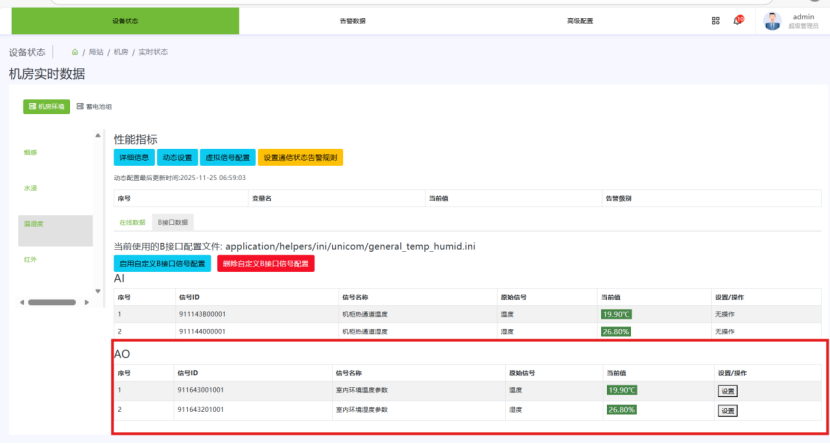The width and height of the screenshot is (830, 444).
Task: Click 设置 for AO signal 911643001001
Action: [x=727, y=391]
